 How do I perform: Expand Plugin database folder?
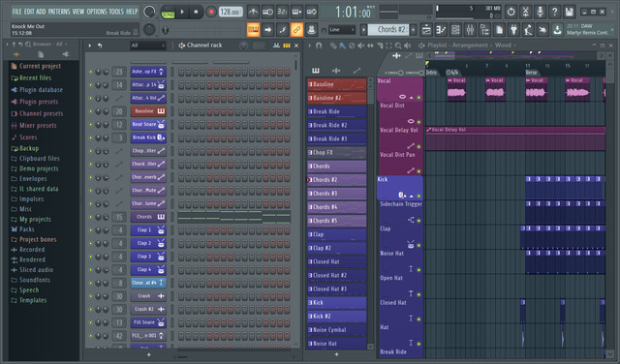41,90
